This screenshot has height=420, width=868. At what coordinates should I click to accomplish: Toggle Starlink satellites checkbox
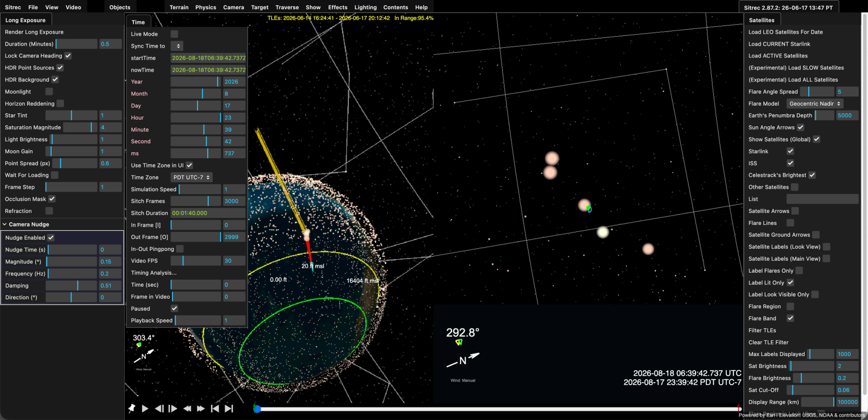click(790, 151)
